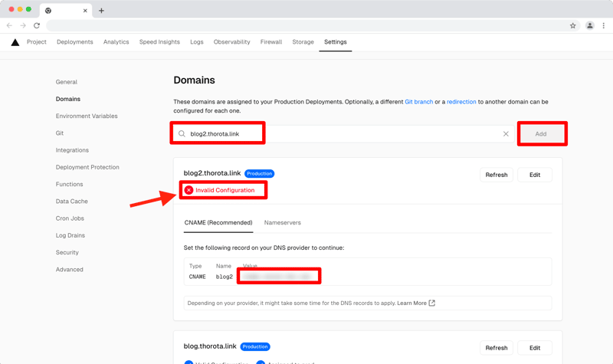Clear the domain search field
This screenshot has width=613, height=364.
coord(506,133)
